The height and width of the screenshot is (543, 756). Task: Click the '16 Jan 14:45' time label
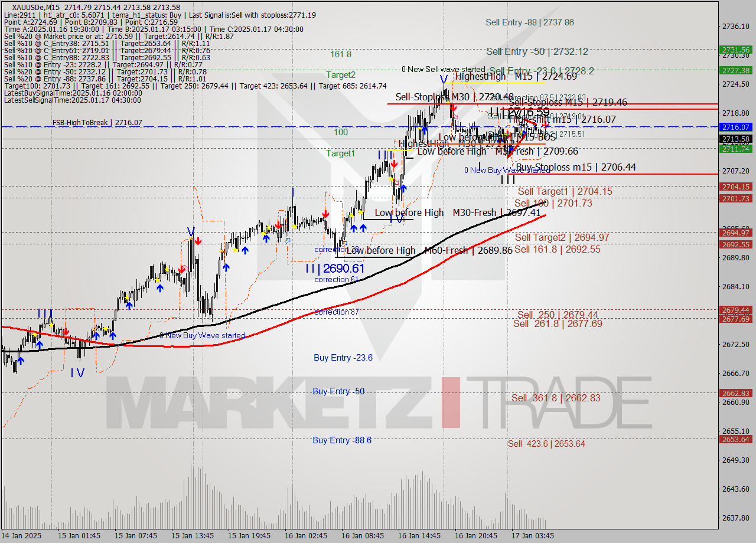tap(419, 536)
